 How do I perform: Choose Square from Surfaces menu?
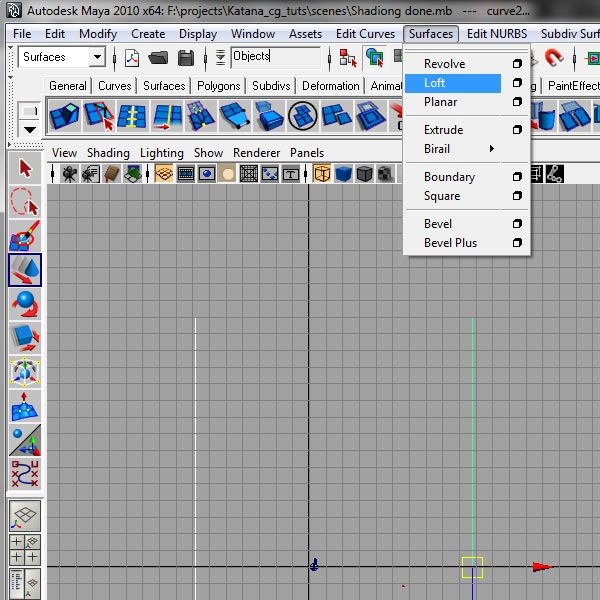[x=442, y=196]
